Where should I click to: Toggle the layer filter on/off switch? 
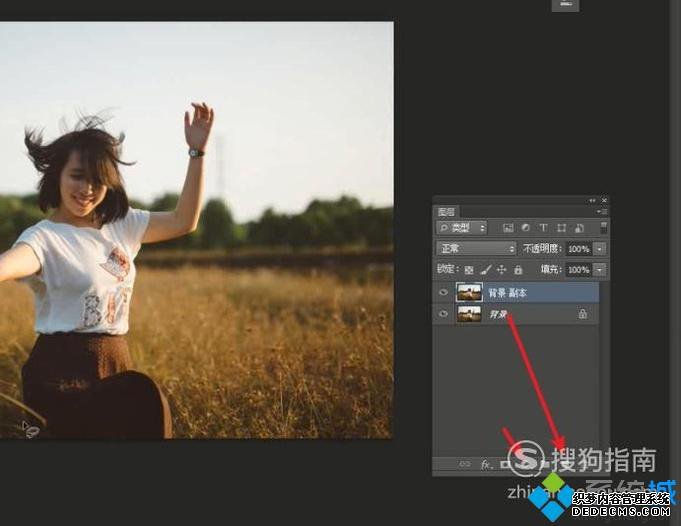(x=603, y=227)
